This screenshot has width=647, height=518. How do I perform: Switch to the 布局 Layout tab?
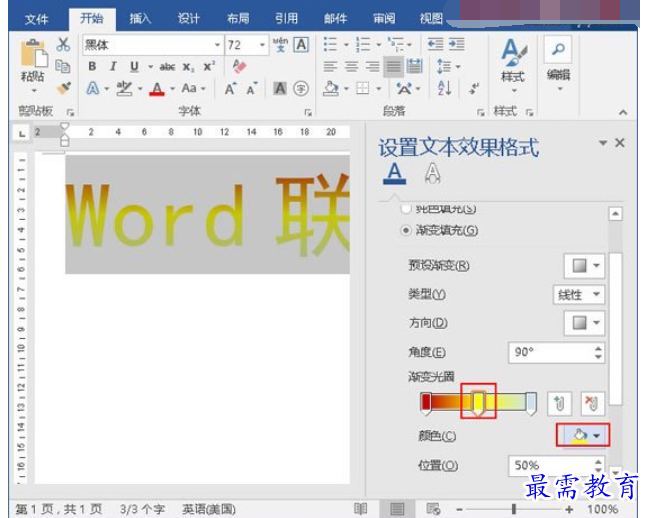[238, 19]
